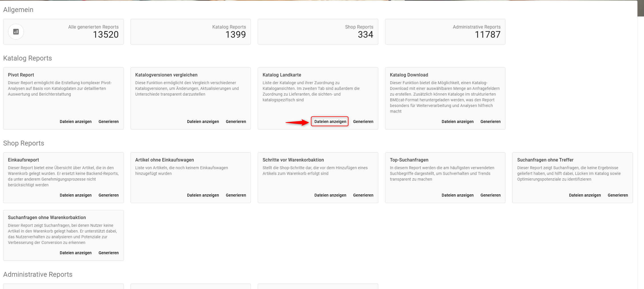Image resolution: width=644 pixels, height=289 pixels.
Task: Show files for Suchanfragen ohne Warenkorbaktion
Action: tap(76, 253)
